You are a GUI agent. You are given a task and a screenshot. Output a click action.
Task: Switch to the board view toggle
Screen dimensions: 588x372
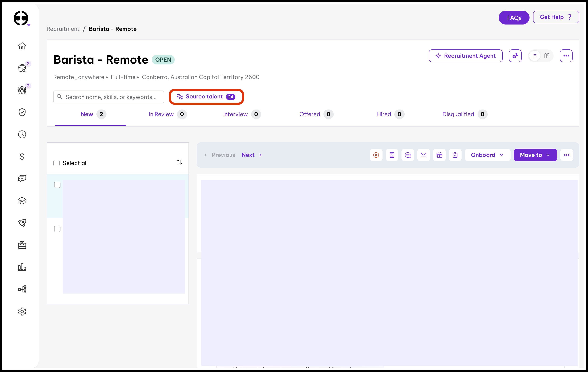tap(547, 56)
